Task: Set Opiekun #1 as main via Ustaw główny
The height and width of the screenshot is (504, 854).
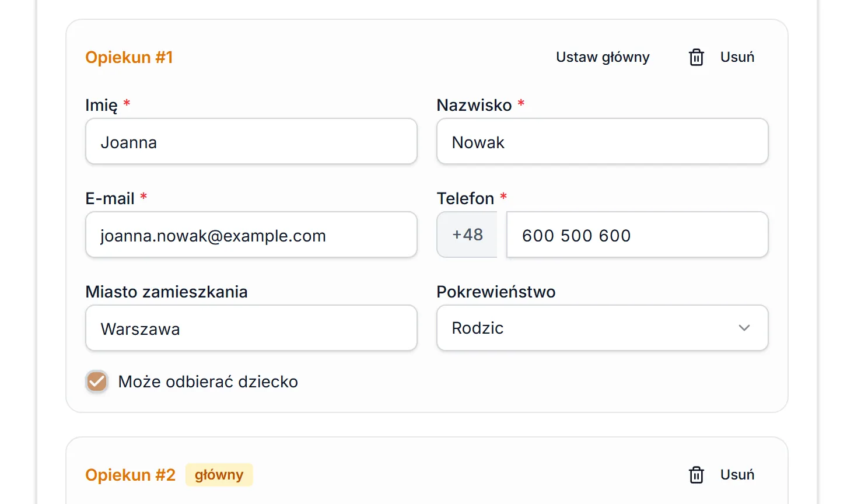Action: click(x=603, y=57)
